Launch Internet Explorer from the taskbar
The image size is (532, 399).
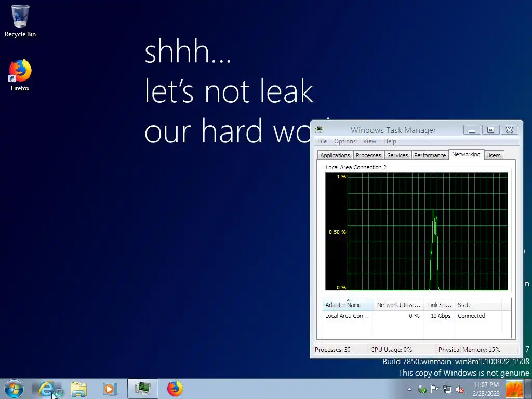(x=48, y=389)
